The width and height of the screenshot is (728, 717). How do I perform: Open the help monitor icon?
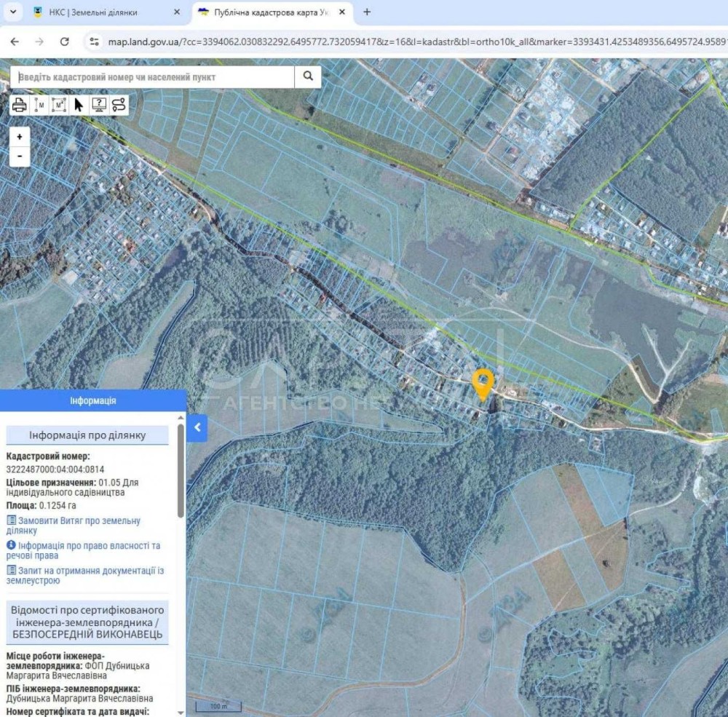coord(98,105)
